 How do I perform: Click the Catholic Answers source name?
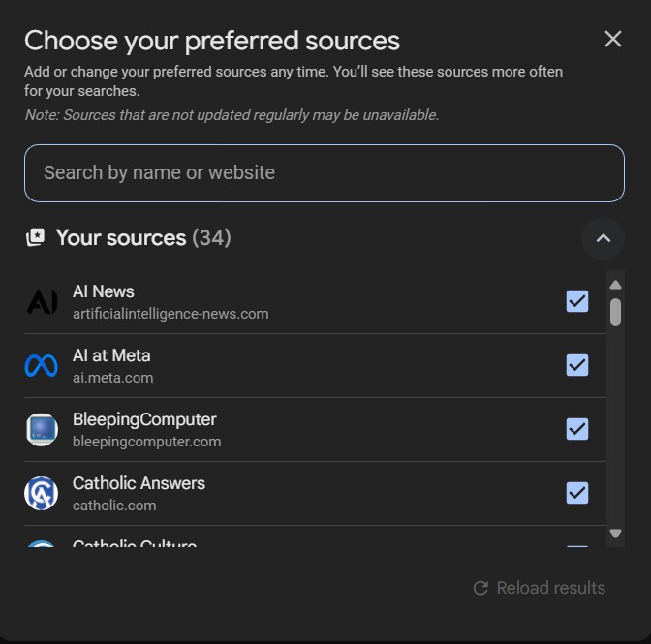coord(139,483)
